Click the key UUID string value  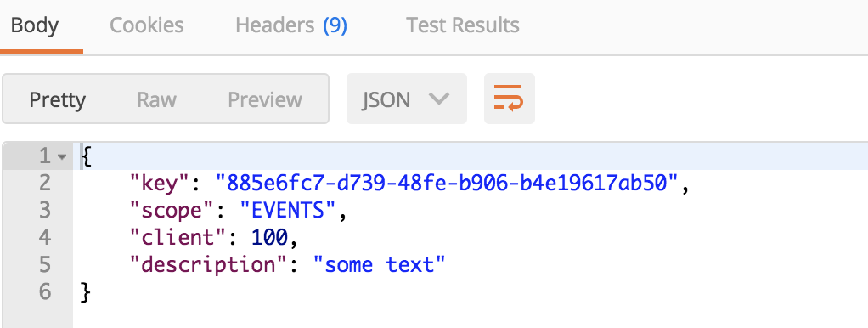pyautogui.click(x=448, y=183)
